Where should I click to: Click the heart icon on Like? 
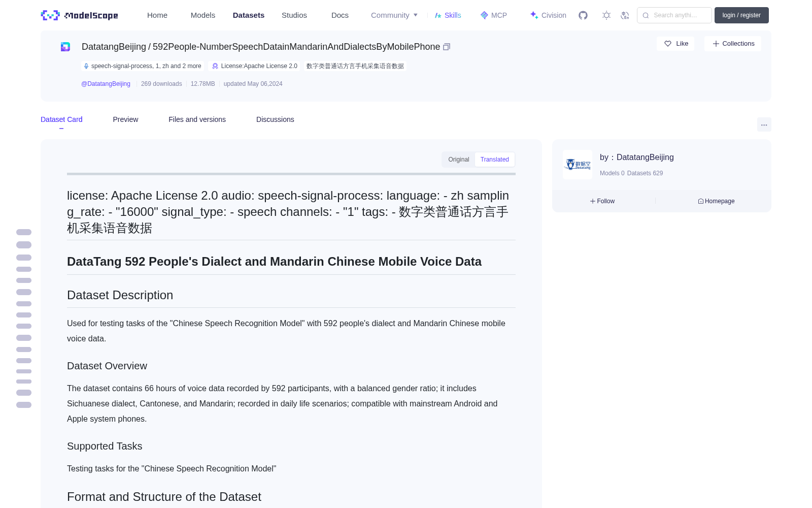coord(668,44)
